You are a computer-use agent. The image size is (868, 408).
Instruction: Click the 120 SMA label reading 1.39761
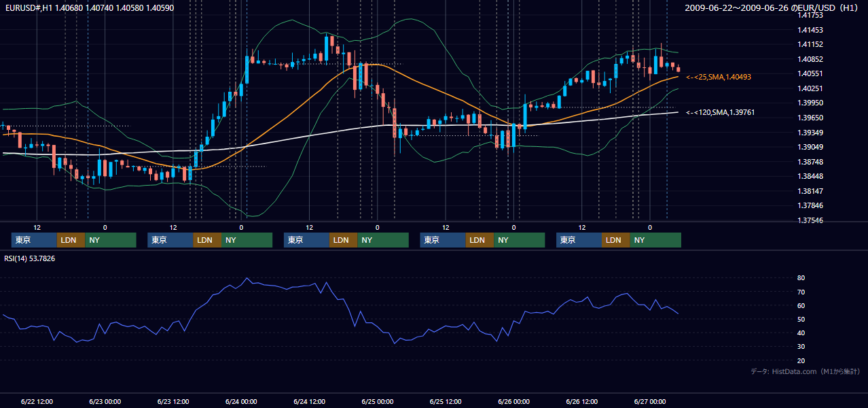pos(721,112)
